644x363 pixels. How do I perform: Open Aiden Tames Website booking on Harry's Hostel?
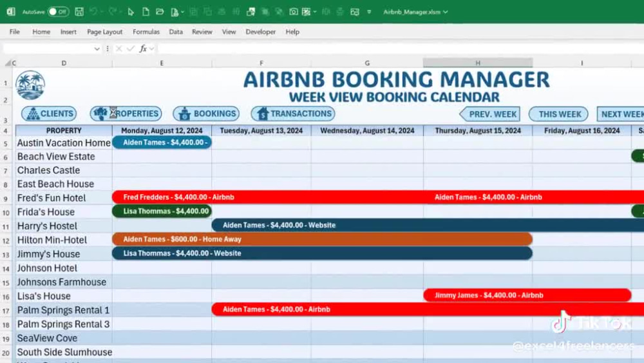[x=428, y=225]
